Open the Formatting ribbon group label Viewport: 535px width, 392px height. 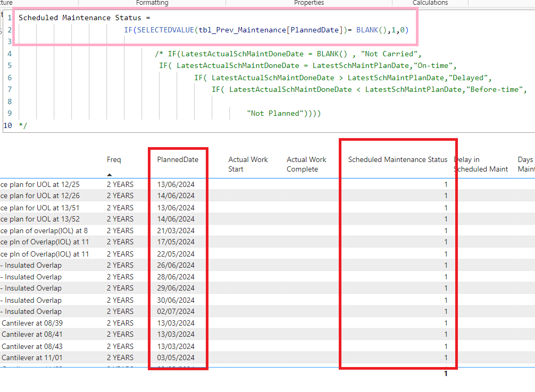point(152,3)
